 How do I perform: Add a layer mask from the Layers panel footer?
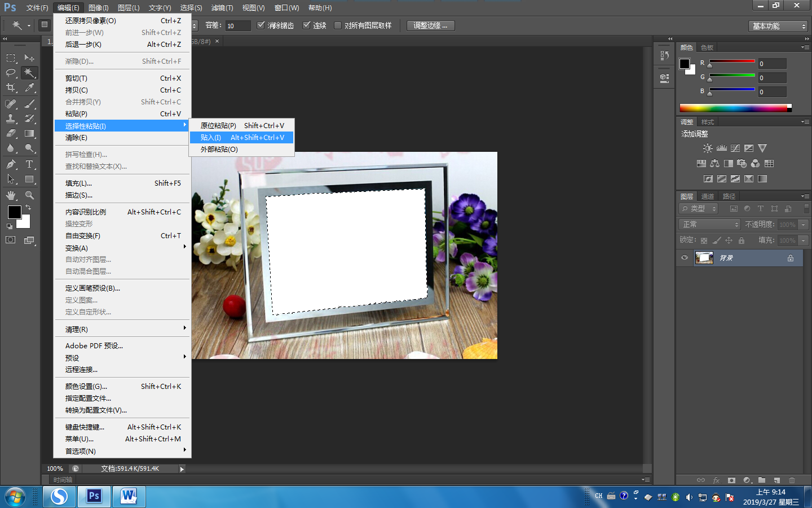click(x=731, y=480)
